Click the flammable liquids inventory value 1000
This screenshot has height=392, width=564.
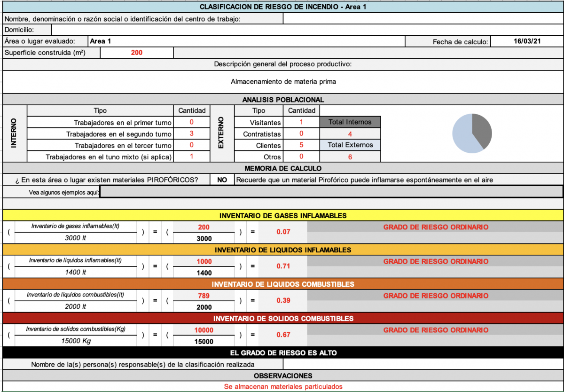tap(204, 261)
